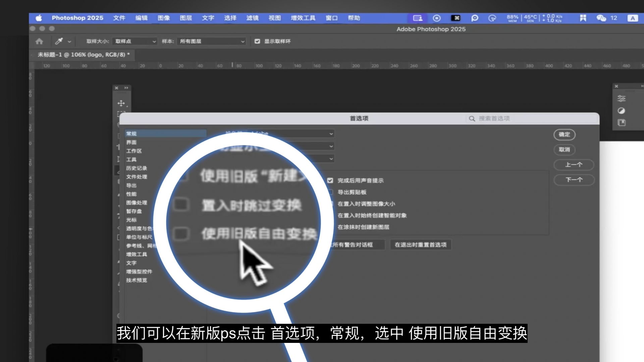Select the 未标题-1 document tab
This screenshot has width=644, height=362.
pyautogui.click(x=83, y=55)
